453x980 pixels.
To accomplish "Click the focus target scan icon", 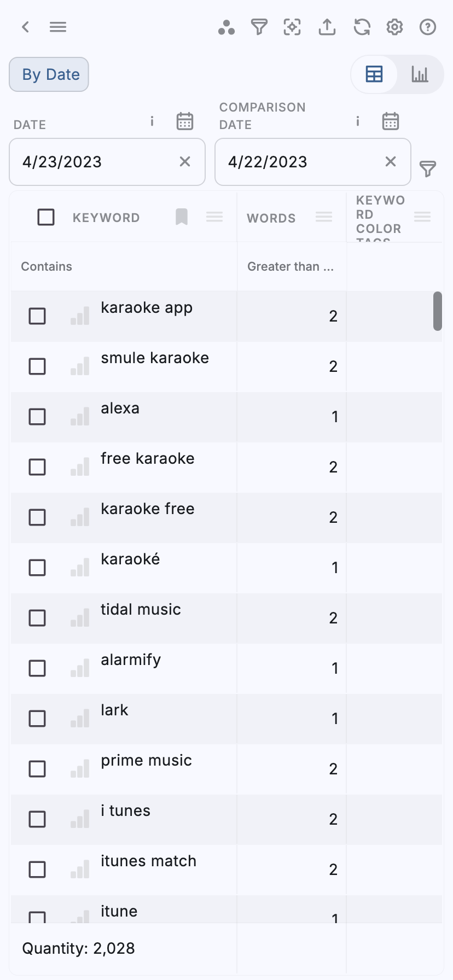I will coord(292,27).
